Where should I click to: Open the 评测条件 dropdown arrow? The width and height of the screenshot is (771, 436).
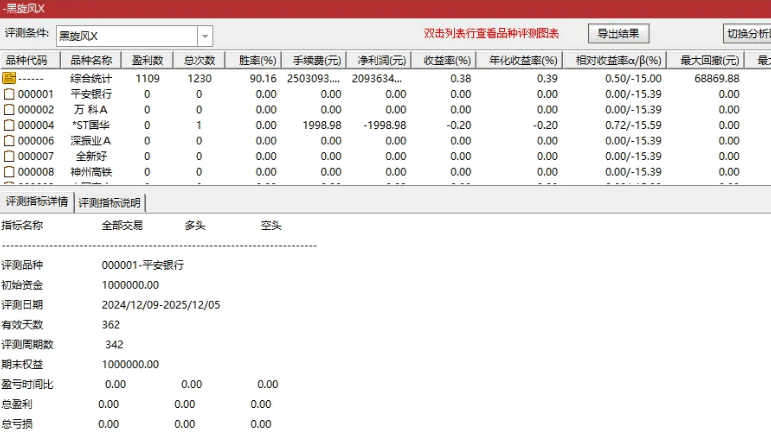(205, 36)
